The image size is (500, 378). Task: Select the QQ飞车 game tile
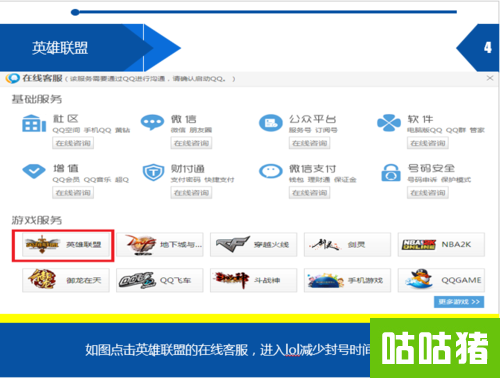(160, 280)
